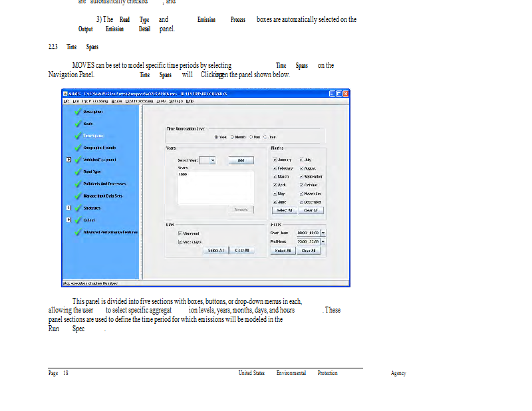Open the Select Year dropdown

click(212, 160)
